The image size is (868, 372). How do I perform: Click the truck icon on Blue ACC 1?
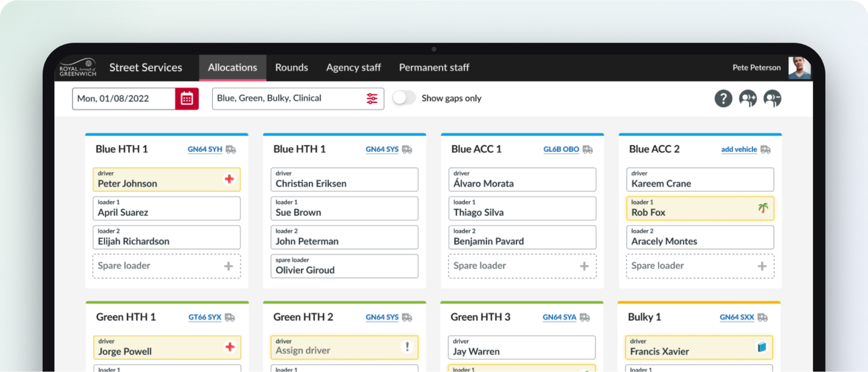588,149
